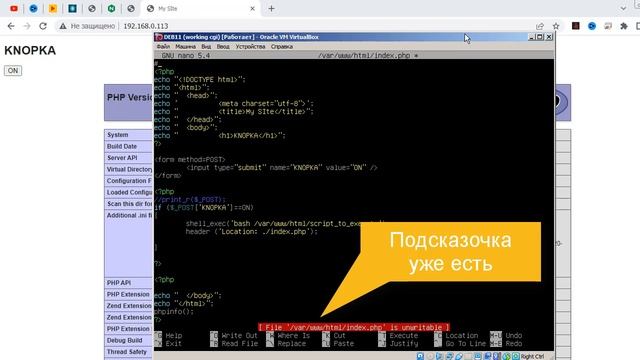Click the Build Date row label

pyautogui.click(x=122, y=146)
